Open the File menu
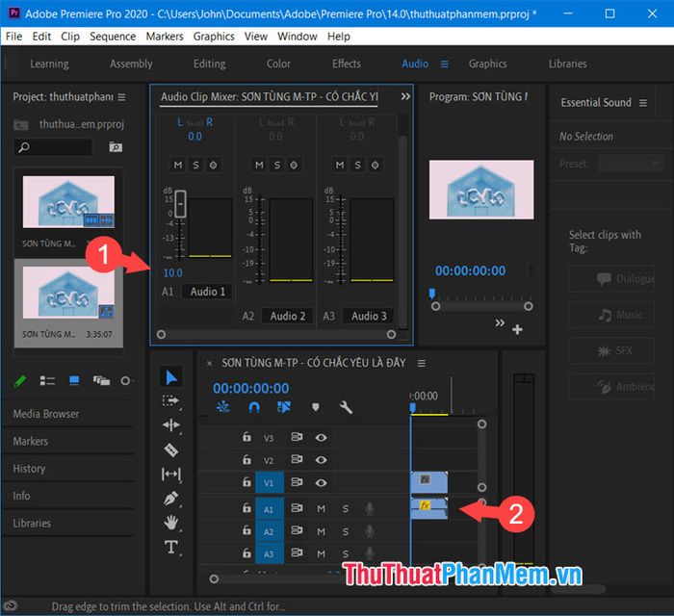 (x=13, y=37)
